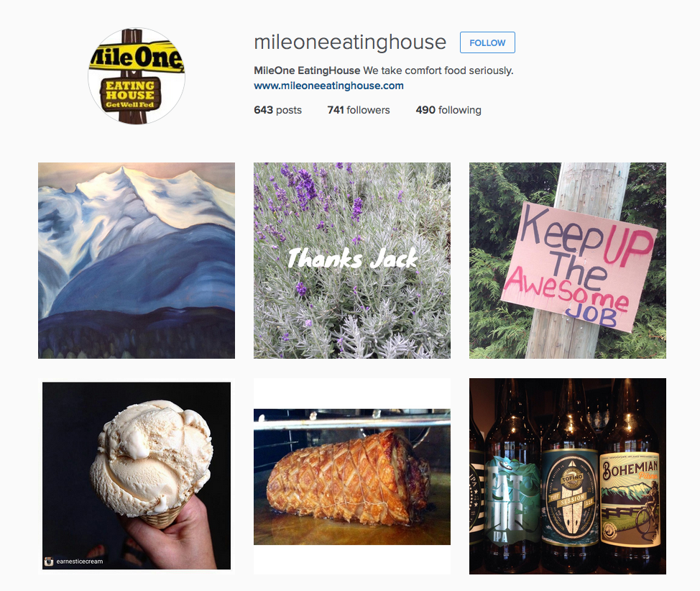Click the ice cream scoop in the photo
The image size is (700, 591).
pyautogui.click(x=152, y=458)
